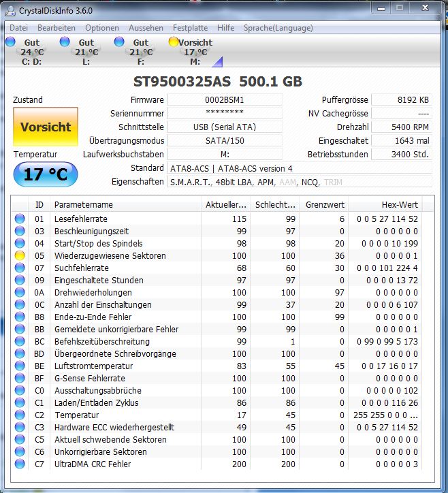The width and height of the screenshot is (448, 493).
Task: Click hex value 255 255 0 0 in Temperatur row
Action: pyautogui.click(x=385, y=415)
